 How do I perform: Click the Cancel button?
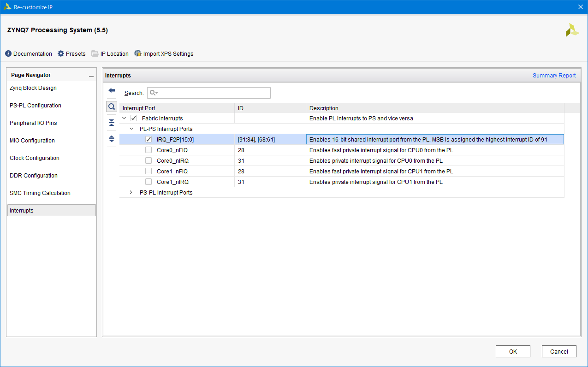[559, 351]
